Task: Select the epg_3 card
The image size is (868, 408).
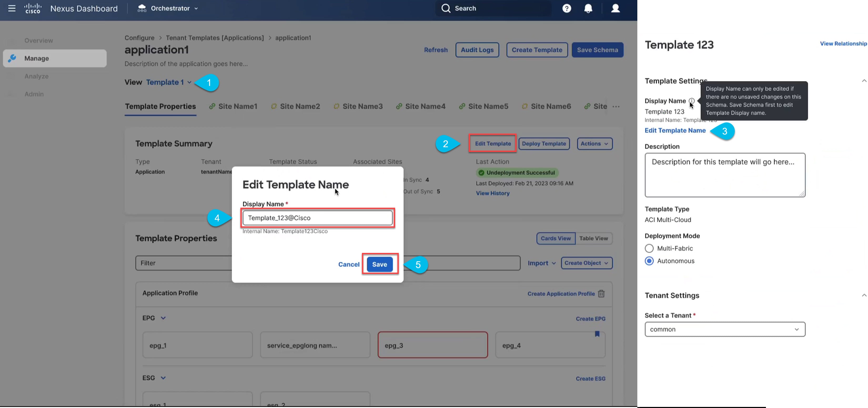Action: coord(432,345)
